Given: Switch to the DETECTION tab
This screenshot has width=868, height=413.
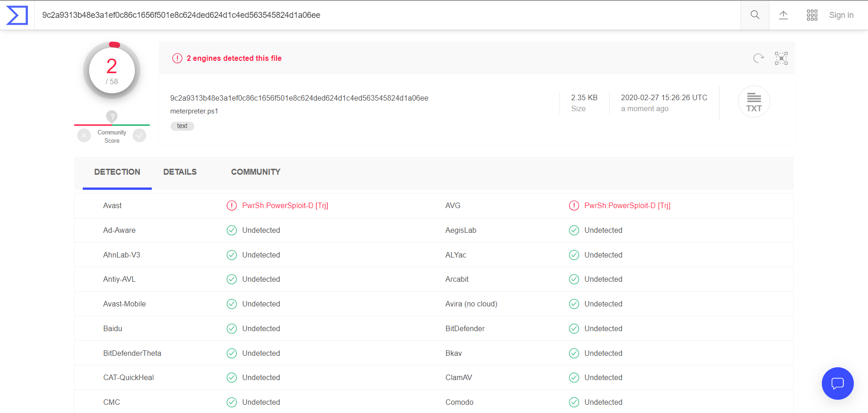Looking at the screenshot, I should pyautogui.click(x=117, y=172).
